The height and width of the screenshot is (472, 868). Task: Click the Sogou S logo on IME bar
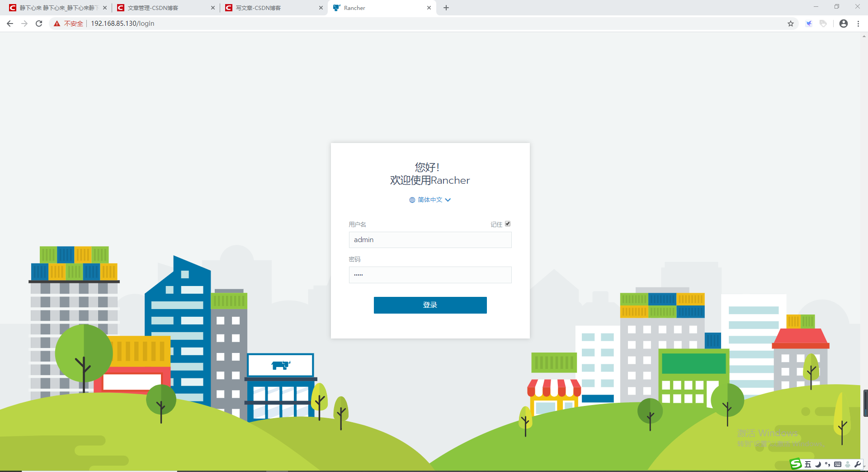[796, 464]
